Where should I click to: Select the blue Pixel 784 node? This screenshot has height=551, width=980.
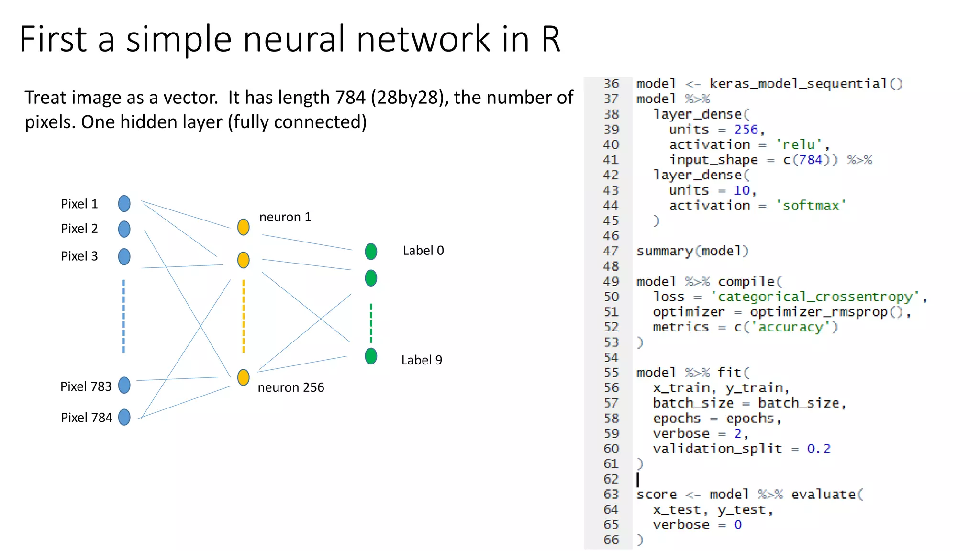coord(124,417)
